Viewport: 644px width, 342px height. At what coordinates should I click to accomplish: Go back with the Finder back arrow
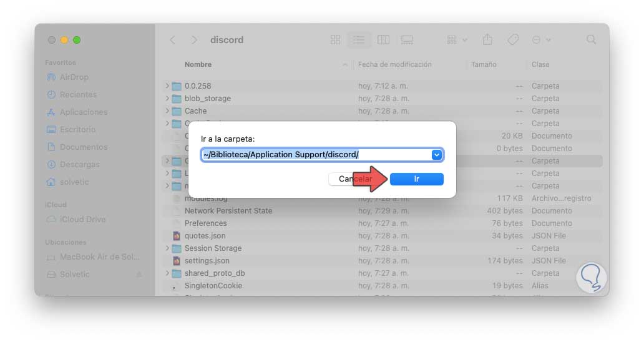click(172, 40)
